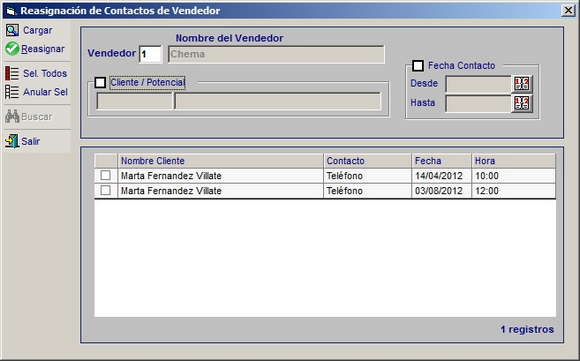Enable the Cliente / Potencial checkbox

tap(100, 82)
